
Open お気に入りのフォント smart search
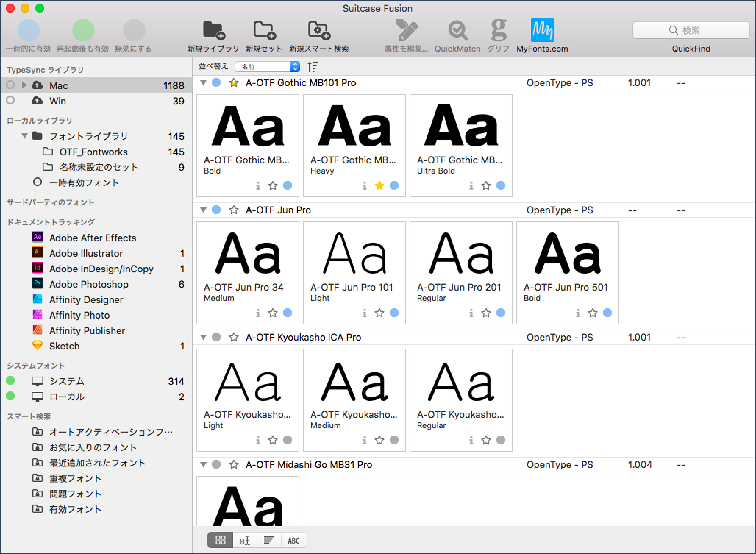click(96, 447)
